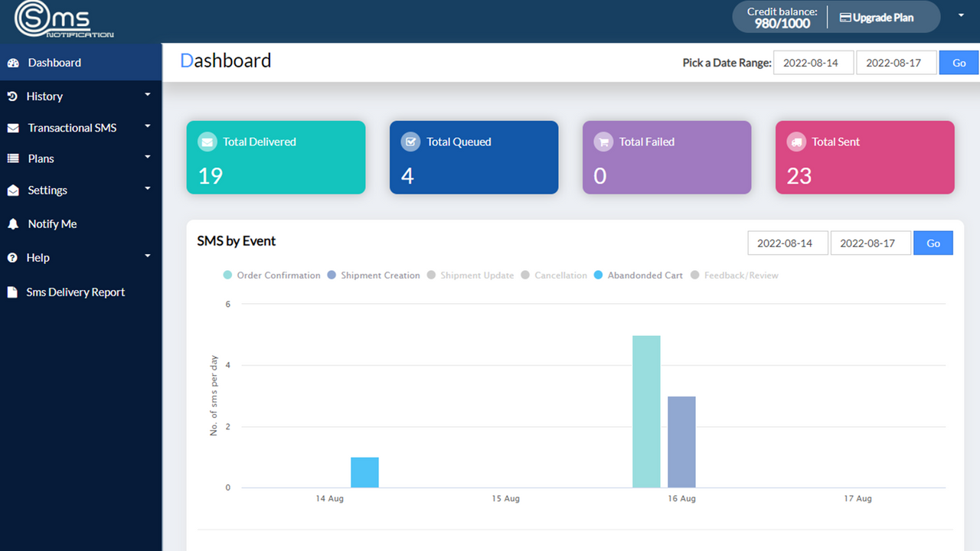Select Transactional SMS in the sidebar
The width and height of the screenshot is (980, 551).
[81, 128]
